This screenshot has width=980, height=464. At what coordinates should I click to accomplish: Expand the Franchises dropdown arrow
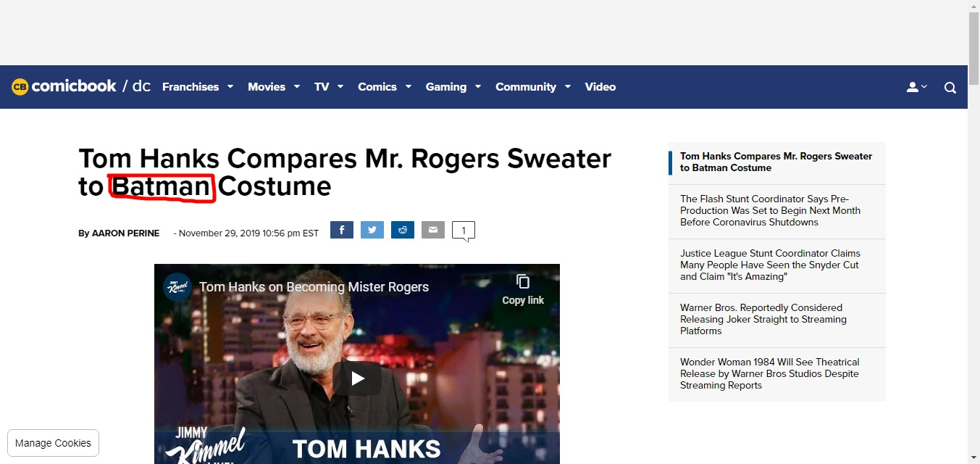tap(230, 86)
